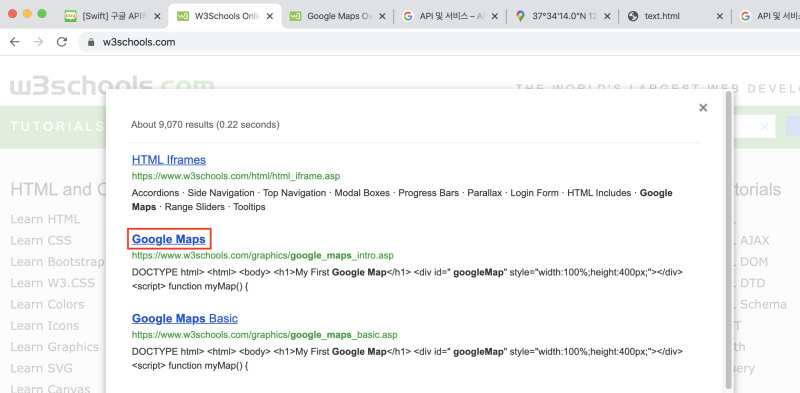Click Learn Colors in background list
The image size is (800, 393).
(x=47, y=305)
